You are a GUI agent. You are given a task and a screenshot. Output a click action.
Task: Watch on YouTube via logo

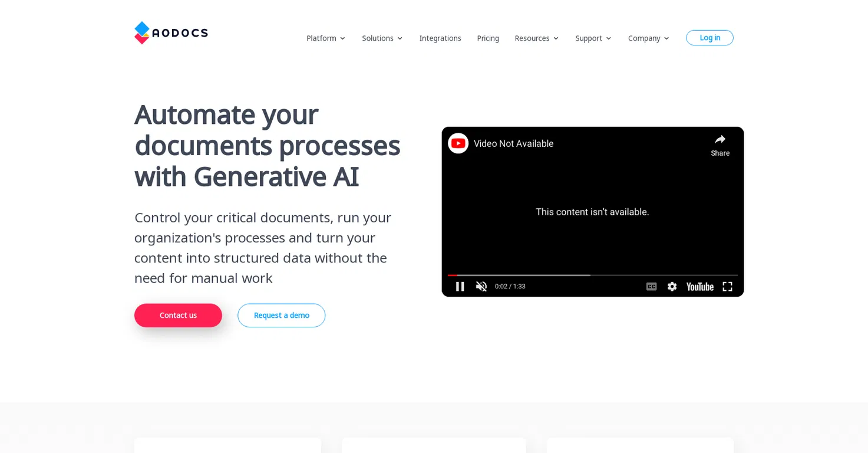(700, 287)
